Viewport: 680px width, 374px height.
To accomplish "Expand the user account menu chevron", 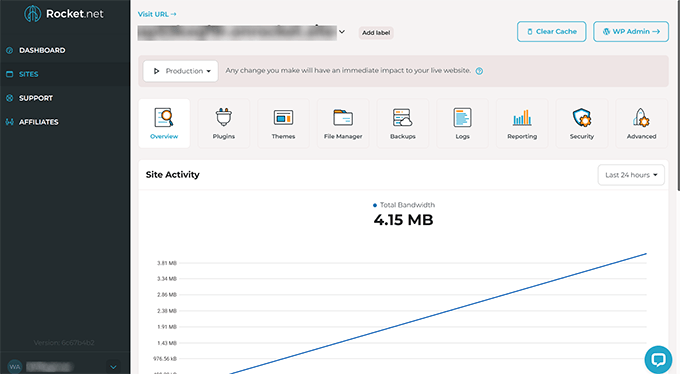I will [x=113, y=367].
